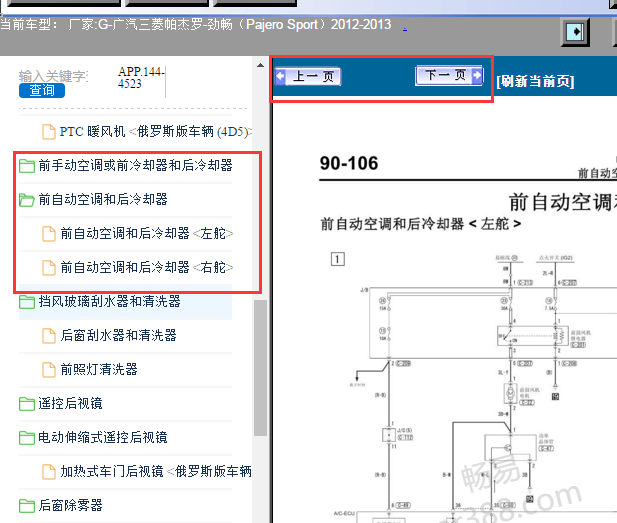Click the 上一页 previous page button
Image resolution: width=617 pixels, height=523 pixels.
(308, 76)
